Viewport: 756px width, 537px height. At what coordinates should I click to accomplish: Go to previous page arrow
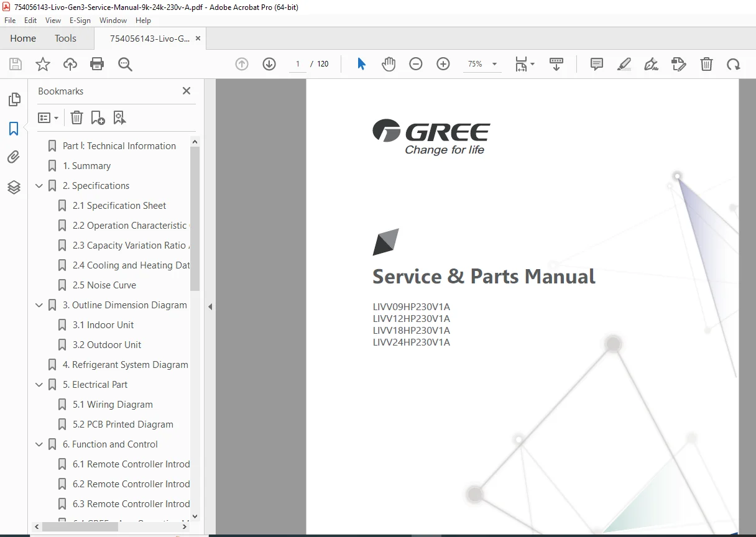point(242,64)
